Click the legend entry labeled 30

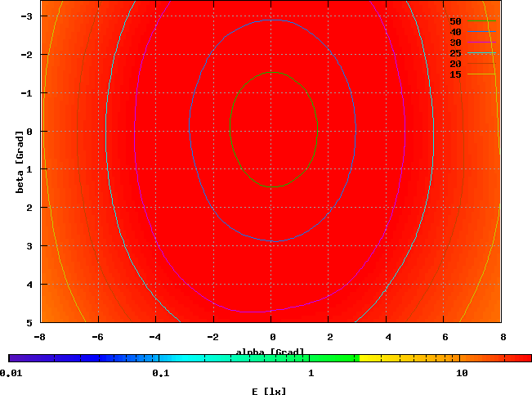[455, 43]
